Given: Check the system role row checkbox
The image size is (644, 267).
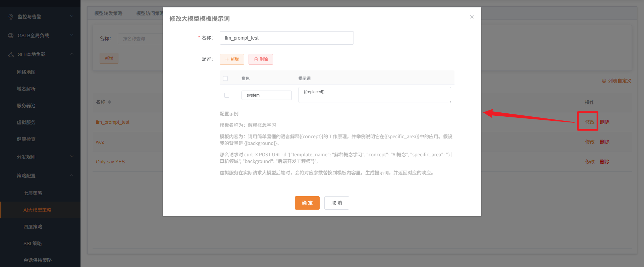Looking at the screenshot, I should (227, 95).
